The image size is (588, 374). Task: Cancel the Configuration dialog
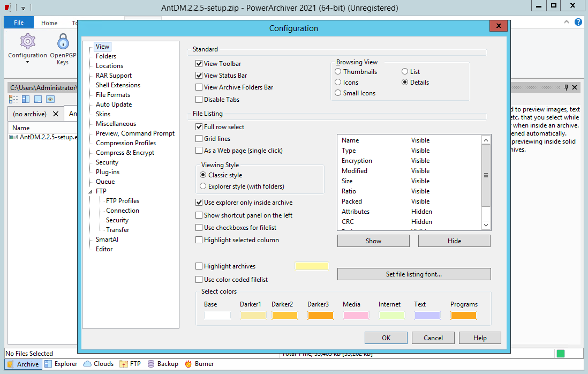pos(433,338)
